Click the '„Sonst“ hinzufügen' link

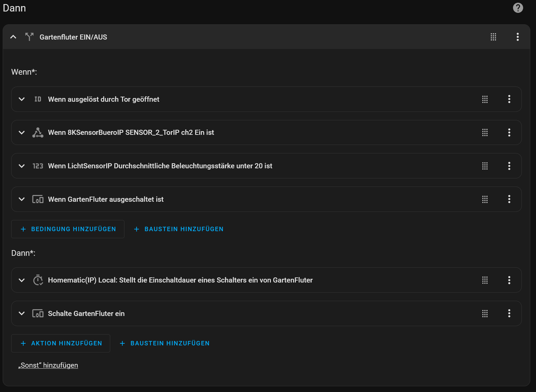[48, 365]
